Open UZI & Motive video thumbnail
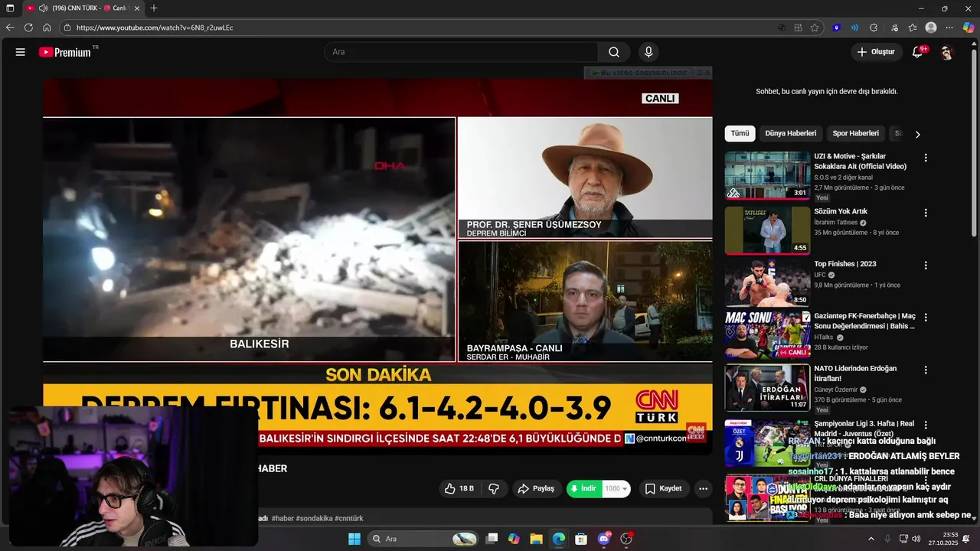The height and width of the screenshot is (551, 980). pos(767,175)
